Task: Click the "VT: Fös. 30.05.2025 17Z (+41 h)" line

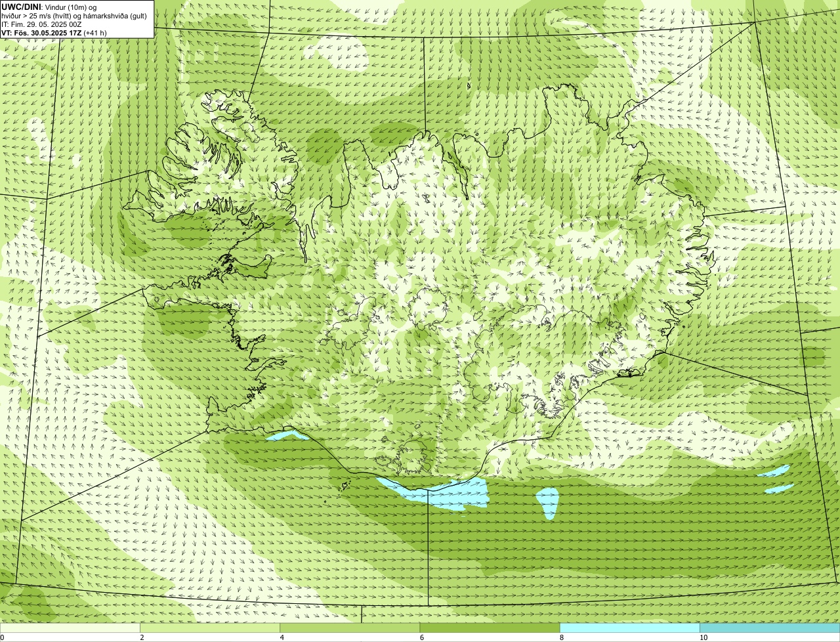Action: (x=54, y=33)
